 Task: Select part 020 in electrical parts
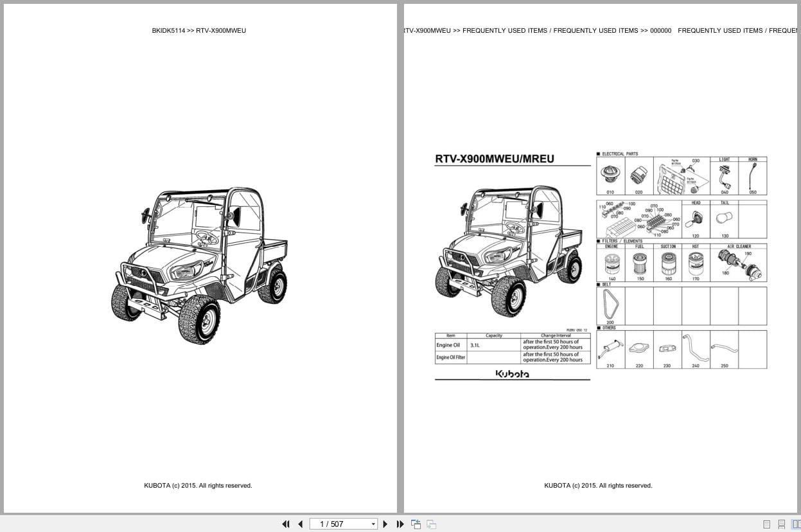click(x=638, y=176)
